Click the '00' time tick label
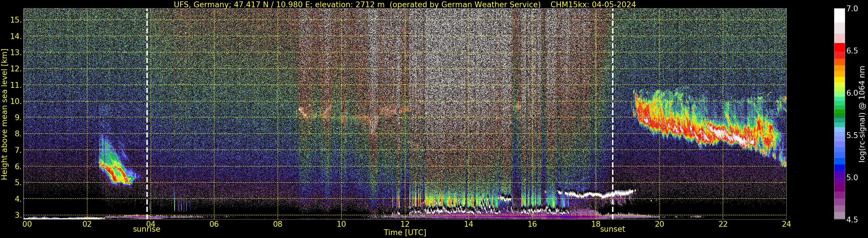 click(27, 224)
